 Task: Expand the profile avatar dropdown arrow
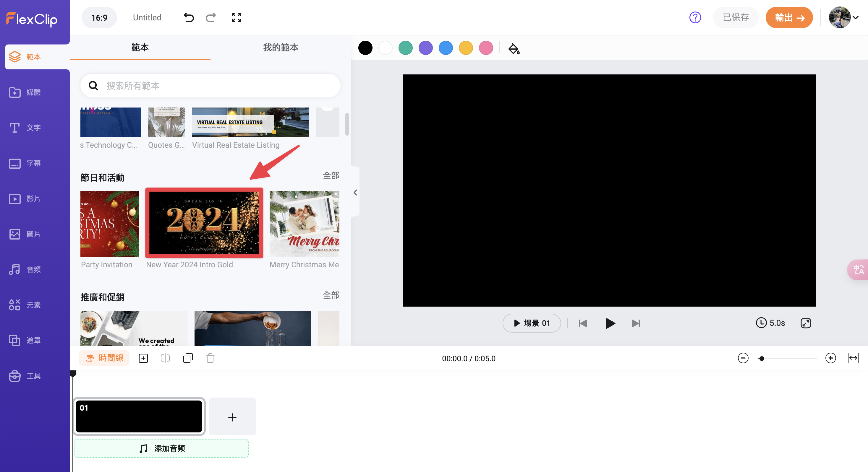pyautogui.click(x=856, y=17)
